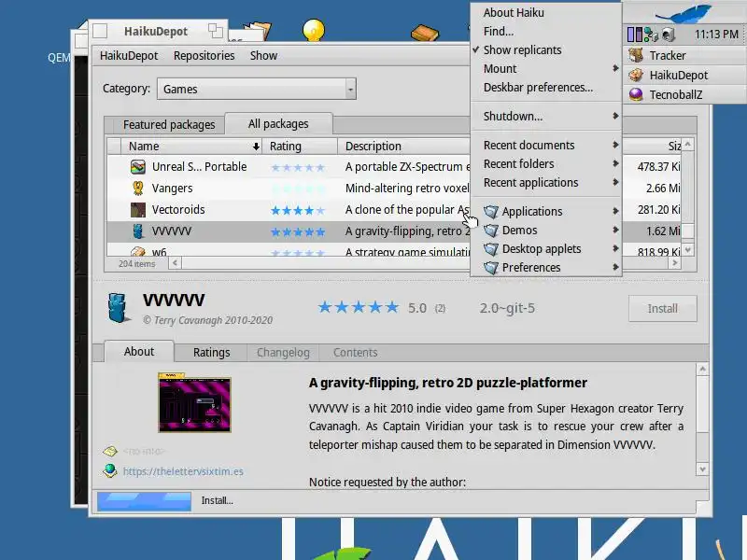
Task: Click the large VVVVVV icon in details header
Action: coord(118,308)
